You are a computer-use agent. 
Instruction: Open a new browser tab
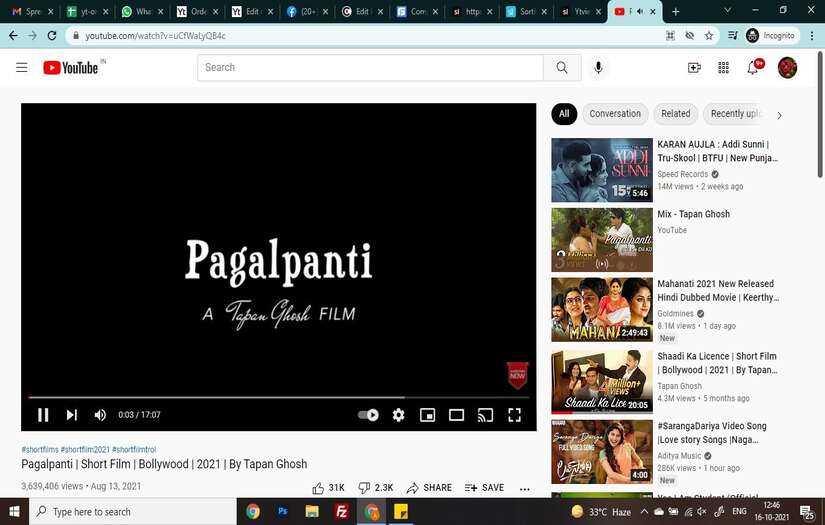(676, 12)
